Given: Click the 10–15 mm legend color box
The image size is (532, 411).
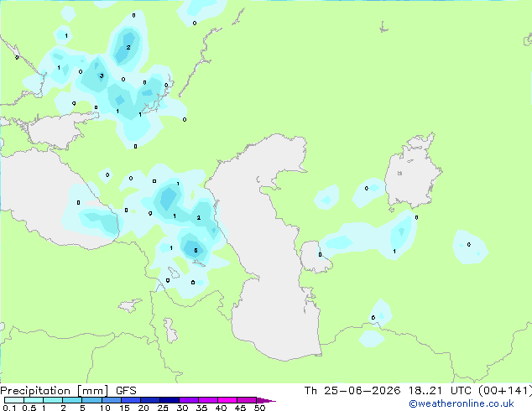Looking at the screenshot, I should [x=111, y=400].
